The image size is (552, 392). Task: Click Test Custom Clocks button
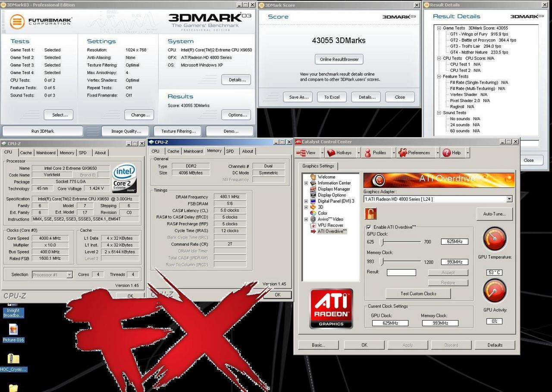[x=418, y=293]
